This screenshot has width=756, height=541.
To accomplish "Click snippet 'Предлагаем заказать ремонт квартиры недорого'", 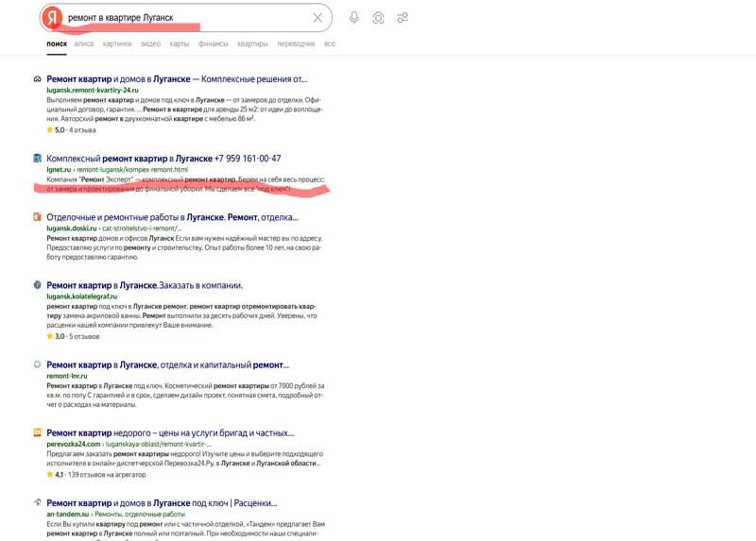I will tap(184, 459).
